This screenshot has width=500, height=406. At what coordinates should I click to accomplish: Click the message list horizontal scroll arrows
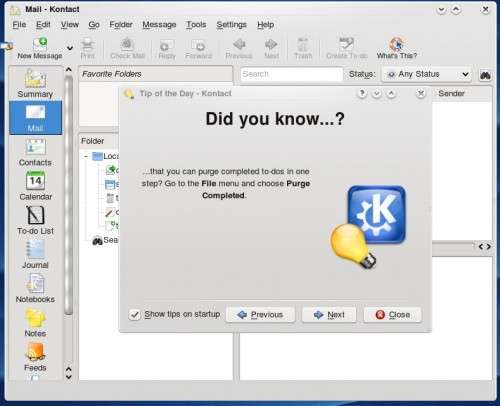pos(485,247)
